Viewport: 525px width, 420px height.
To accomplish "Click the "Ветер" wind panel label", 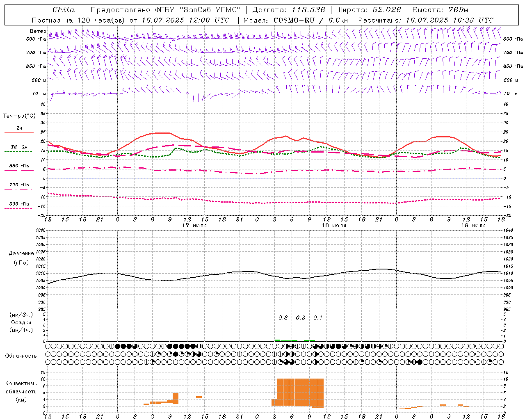I will [38, 31].
